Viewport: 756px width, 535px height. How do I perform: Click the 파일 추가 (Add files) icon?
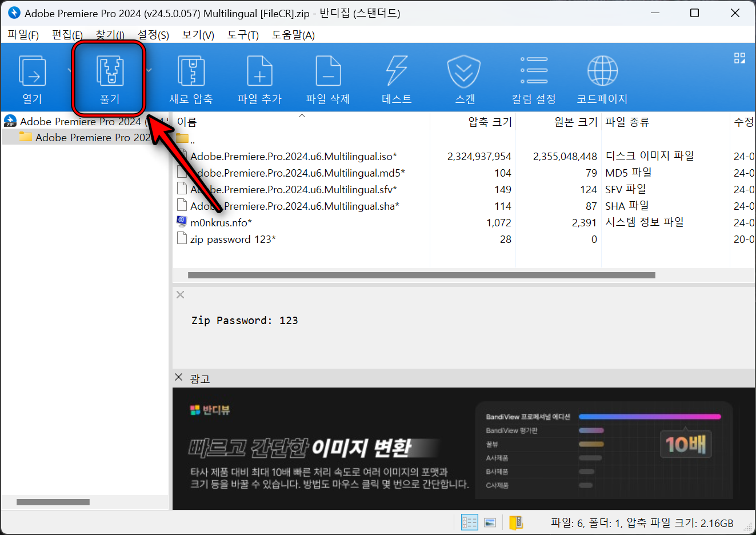[259, 70]
